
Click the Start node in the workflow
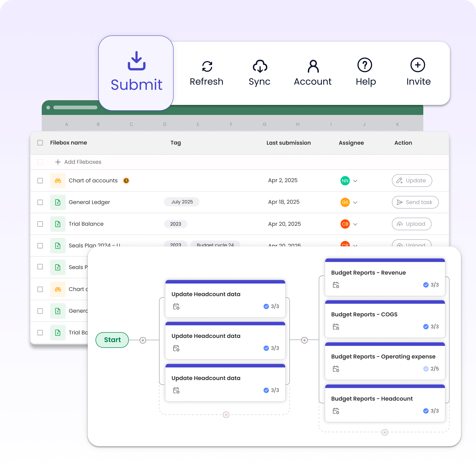click(x=112, y=340)
